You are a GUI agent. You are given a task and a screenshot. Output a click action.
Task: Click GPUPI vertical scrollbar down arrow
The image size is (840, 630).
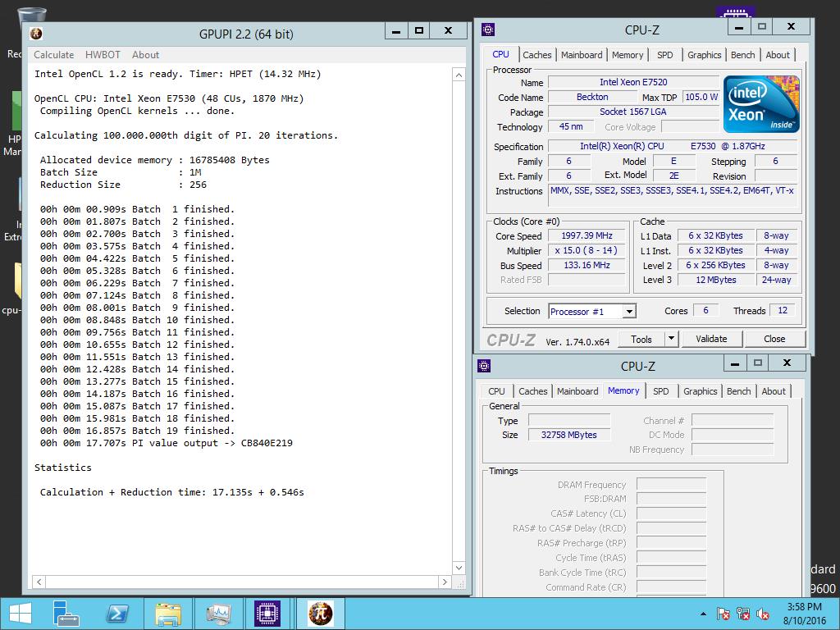pos(459,568)
